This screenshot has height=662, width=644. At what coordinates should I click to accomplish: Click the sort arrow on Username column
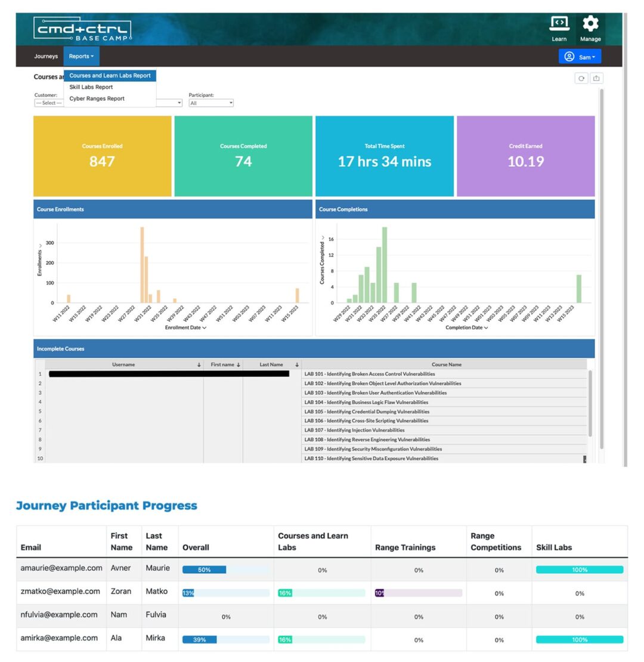199,364
